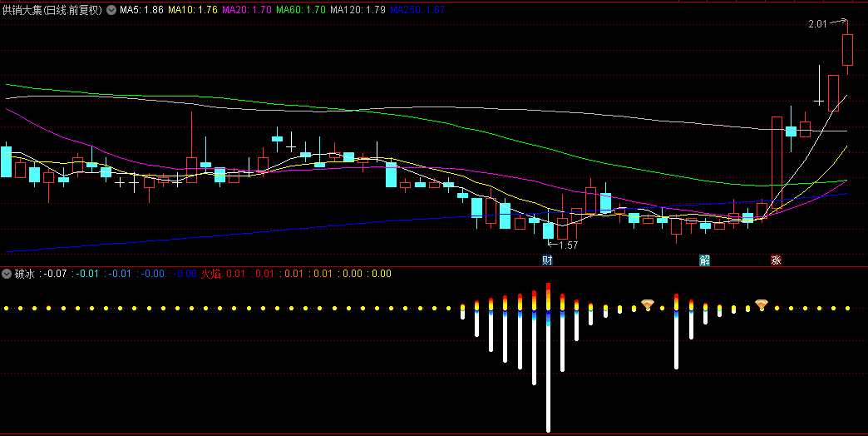Click the white -0.07 indicator value
868x436 pixels.
point(56,274)
